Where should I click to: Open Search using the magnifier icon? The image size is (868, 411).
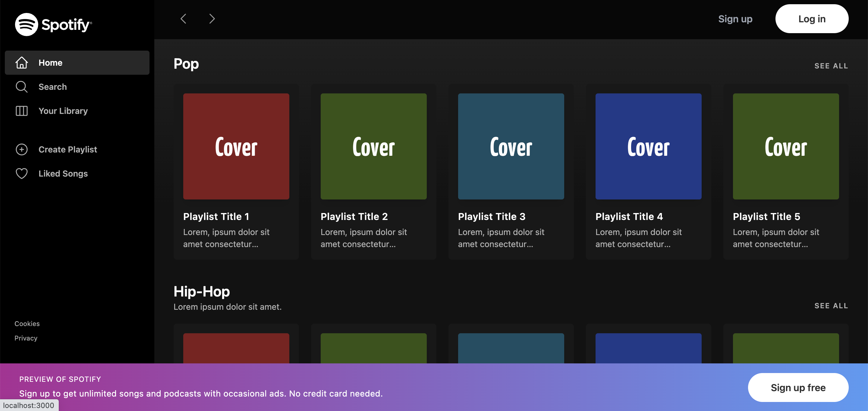22,86
